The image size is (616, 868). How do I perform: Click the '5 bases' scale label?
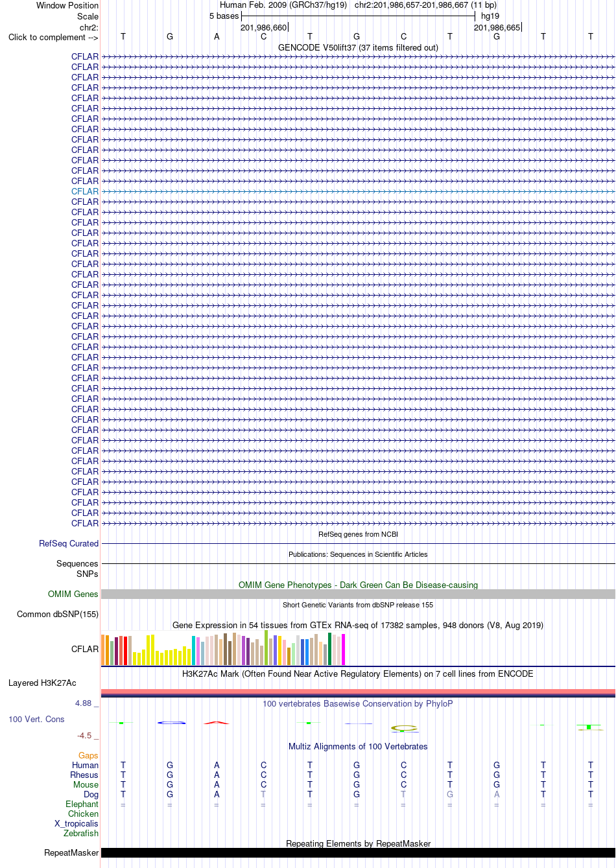pyautogui.click(x=224, y=16)
